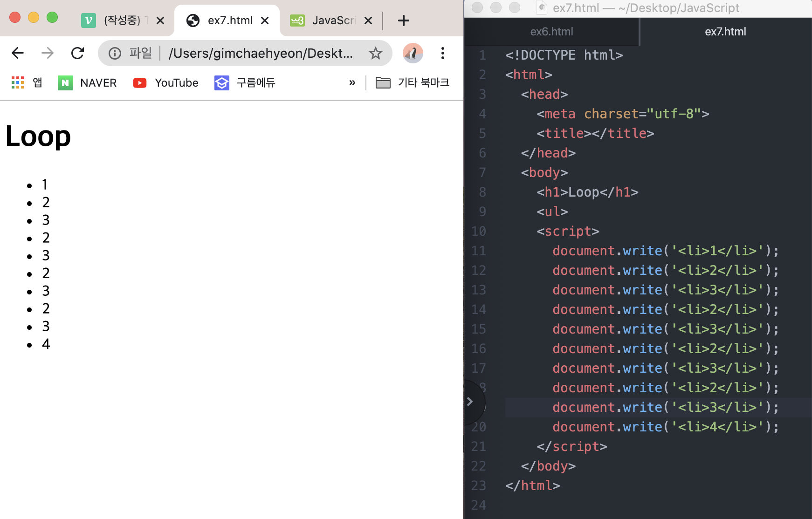Place cursor on the <li>1</li> write line
Viewport: 812px width, 519px height.
coord(666,251)
